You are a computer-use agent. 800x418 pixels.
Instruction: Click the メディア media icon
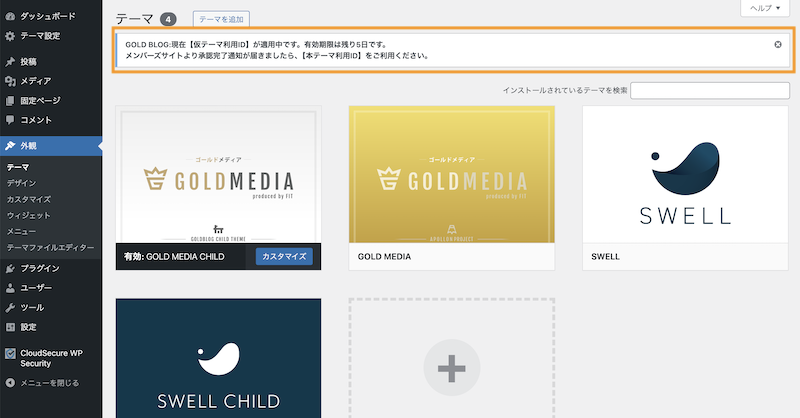(10, 81)
